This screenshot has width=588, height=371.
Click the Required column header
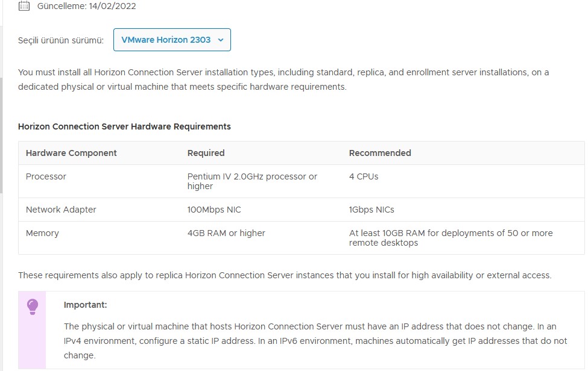click(x=206, y=153)
